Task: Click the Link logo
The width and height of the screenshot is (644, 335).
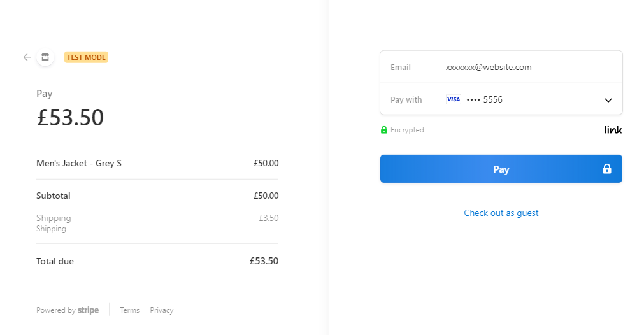Action: coord(613,130)
